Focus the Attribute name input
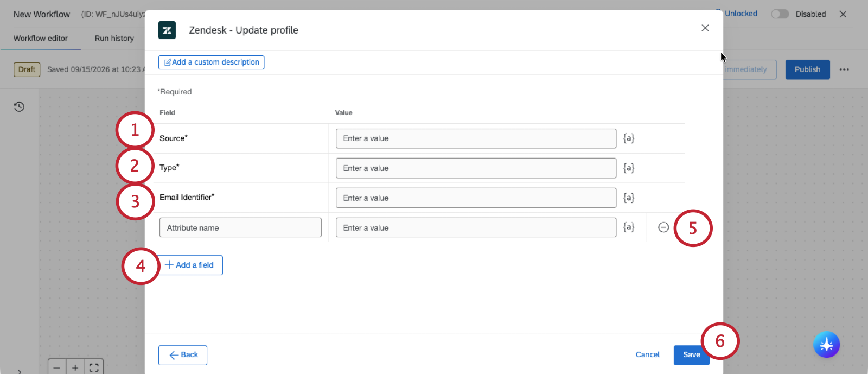Viewport: 868px width, 374px height. [x=240, y=227]
